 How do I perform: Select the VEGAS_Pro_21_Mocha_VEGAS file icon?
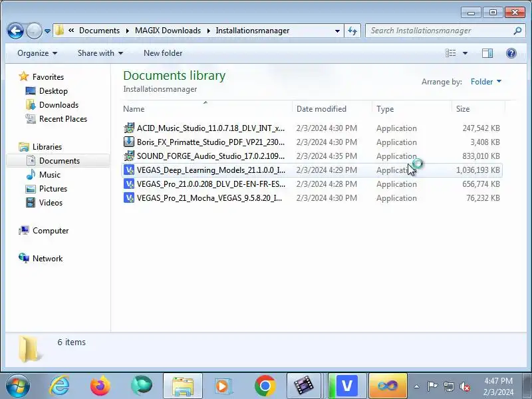click(129, 198)
